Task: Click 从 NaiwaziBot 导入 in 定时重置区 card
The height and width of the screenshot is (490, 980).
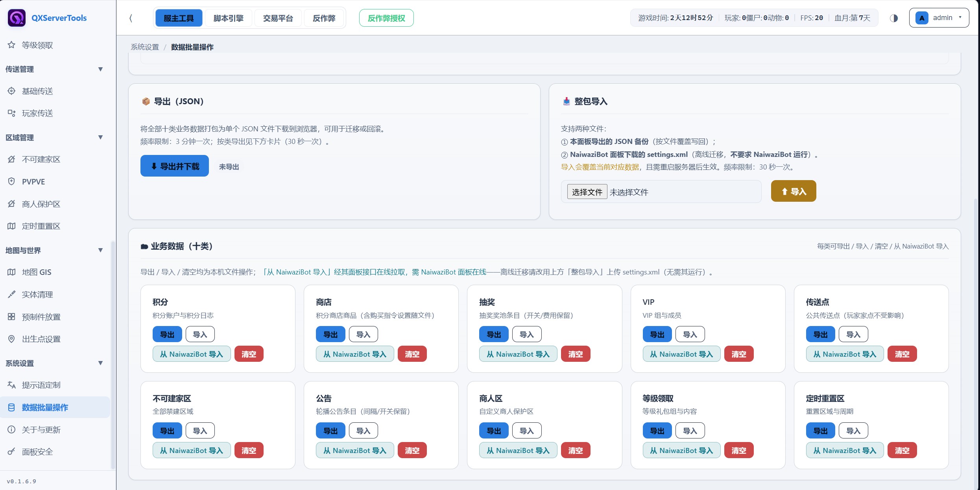Action: tap(845, 450)
